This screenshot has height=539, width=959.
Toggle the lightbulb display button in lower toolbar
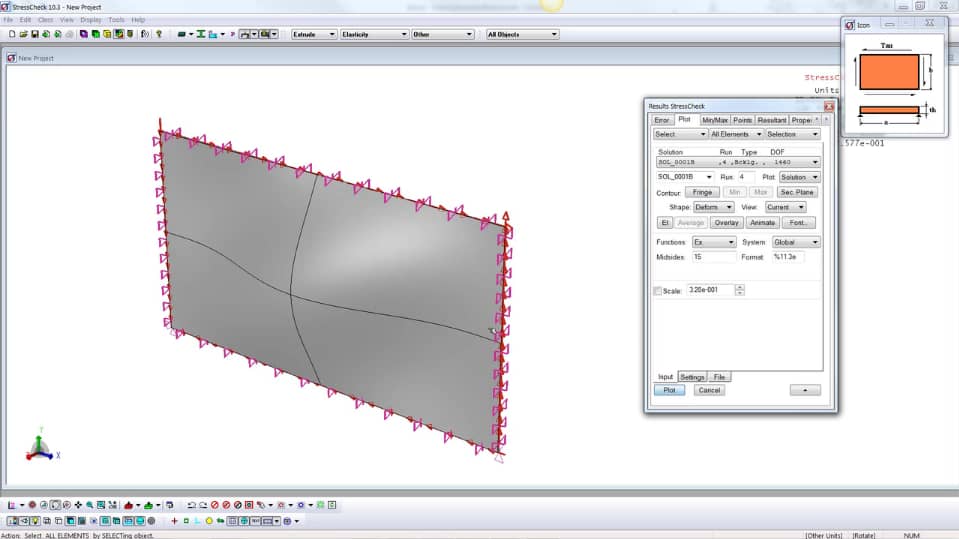click(35, 521)
